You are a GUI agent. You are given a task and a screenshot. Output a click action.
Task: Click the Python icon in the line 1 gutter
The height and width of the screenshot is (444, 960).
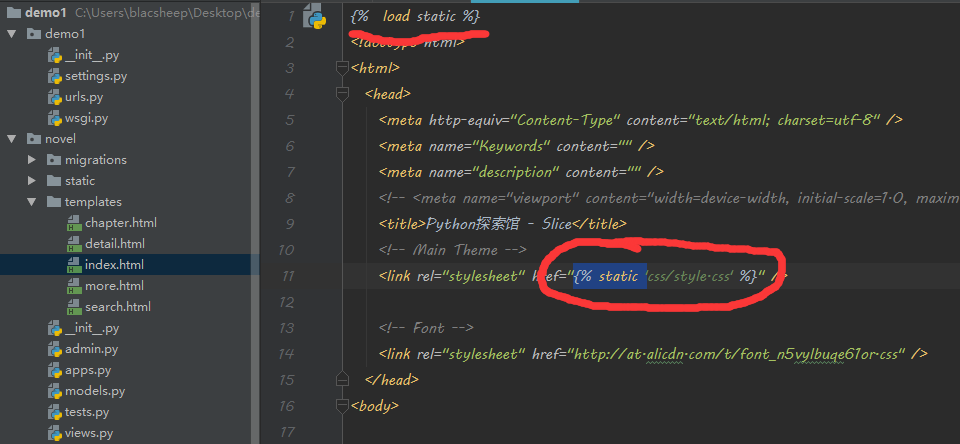click(x=314, y=17)
